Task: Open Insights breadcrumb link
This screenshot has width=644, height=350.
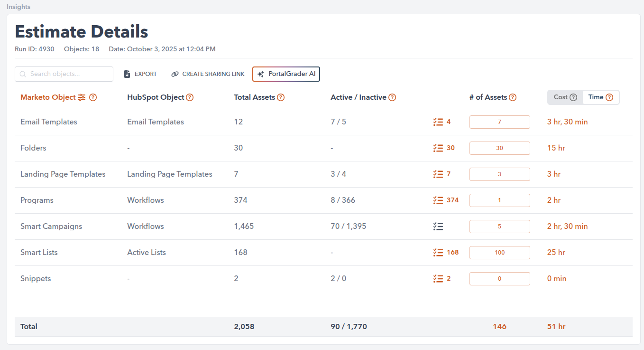Action: click(x=18, y=7)
